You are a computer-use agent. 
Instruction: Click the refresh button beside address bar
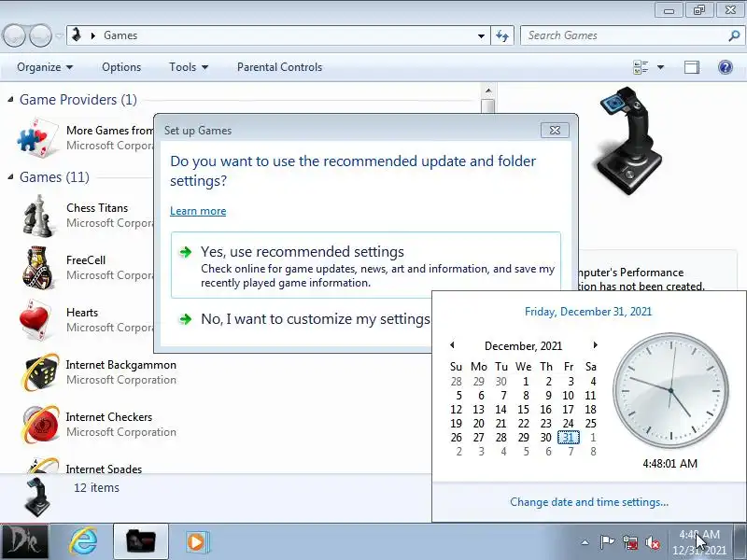tap(502, 35)
